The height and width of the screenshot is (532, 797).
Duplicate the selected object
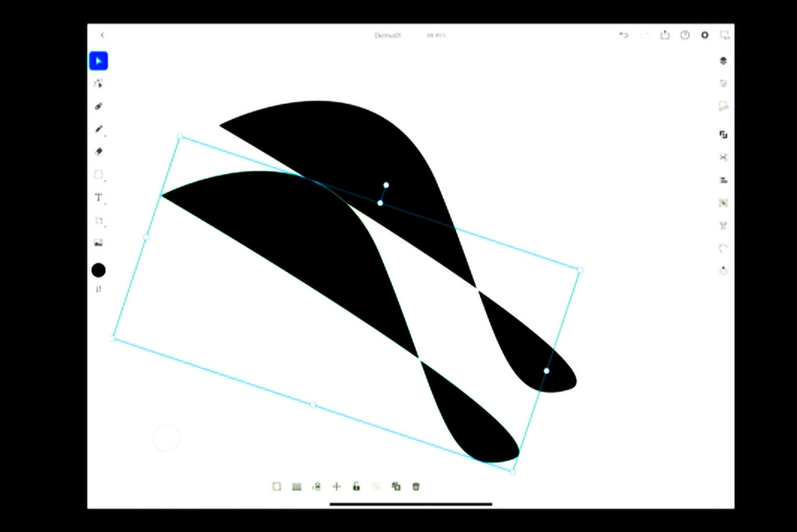coord(396,486)
